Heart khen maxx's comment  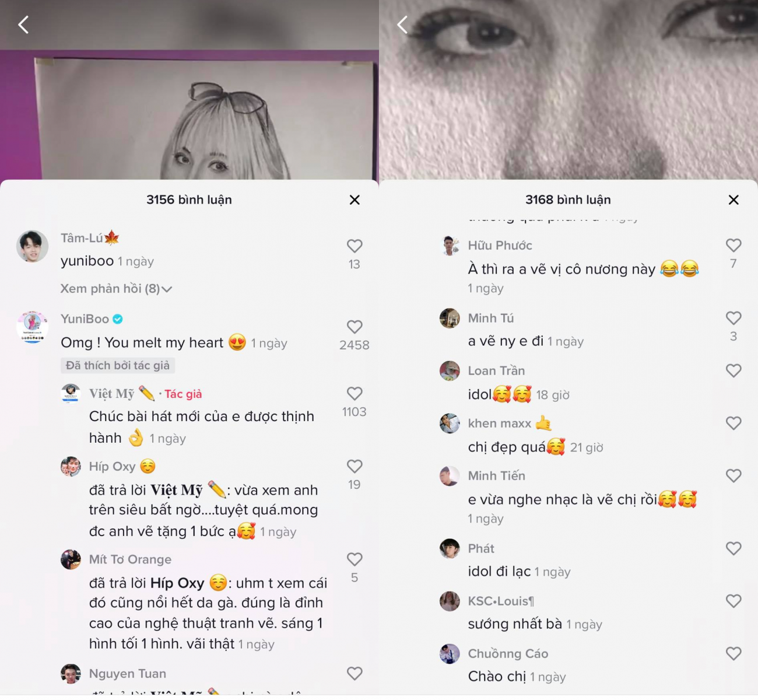coord(734,423)
